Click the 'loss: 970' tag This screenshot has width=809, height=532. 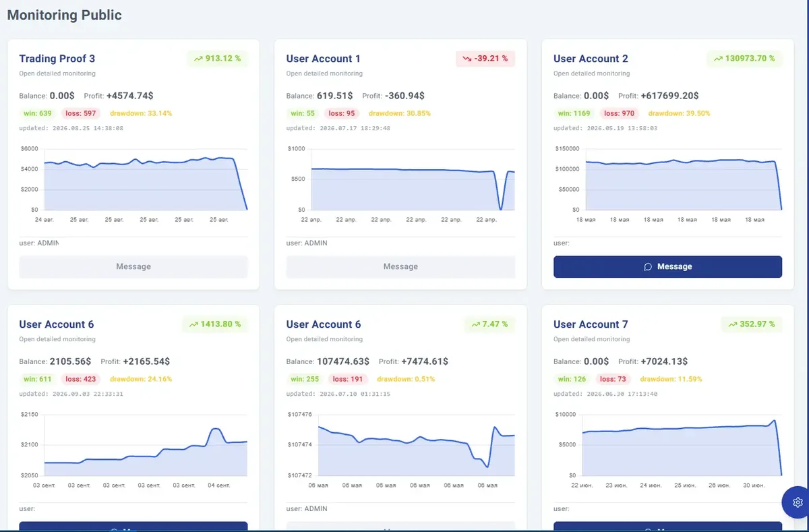619,113
